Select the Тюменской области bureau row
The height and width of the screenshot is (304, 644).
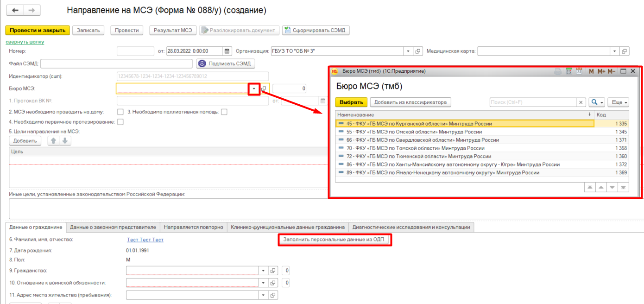(x=421, y=157)
